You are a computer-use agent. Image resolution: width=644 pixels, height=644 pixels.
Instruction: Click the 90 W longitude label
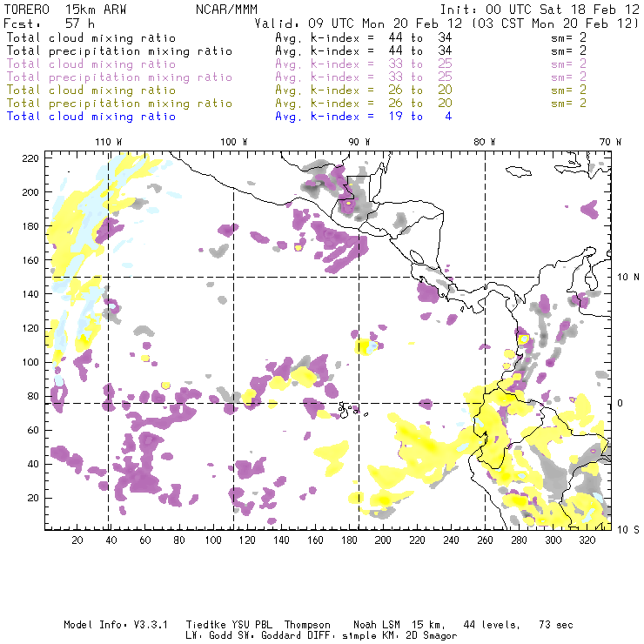pos(359,142)
